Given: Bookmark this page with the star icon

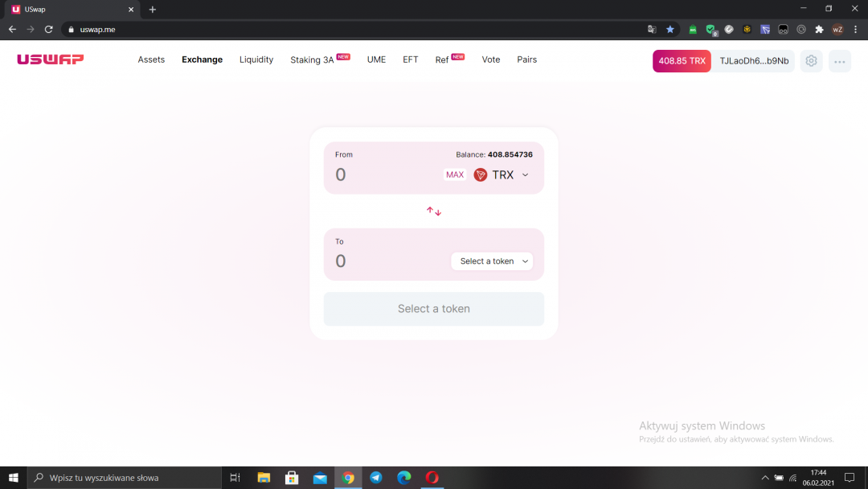Looking at the screenshot, I should point(670,30).
